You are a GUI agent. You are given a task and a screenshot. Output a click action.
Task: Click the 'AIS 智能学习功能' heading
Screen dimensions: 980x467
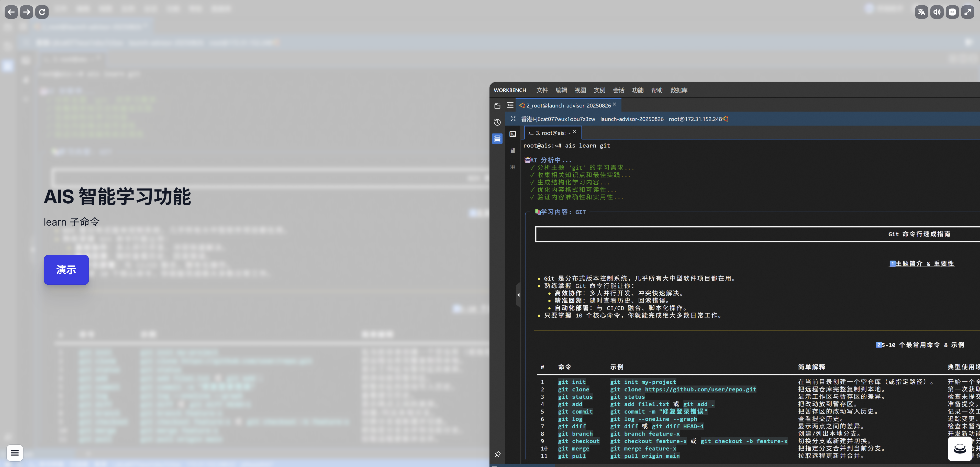(117, 196)
